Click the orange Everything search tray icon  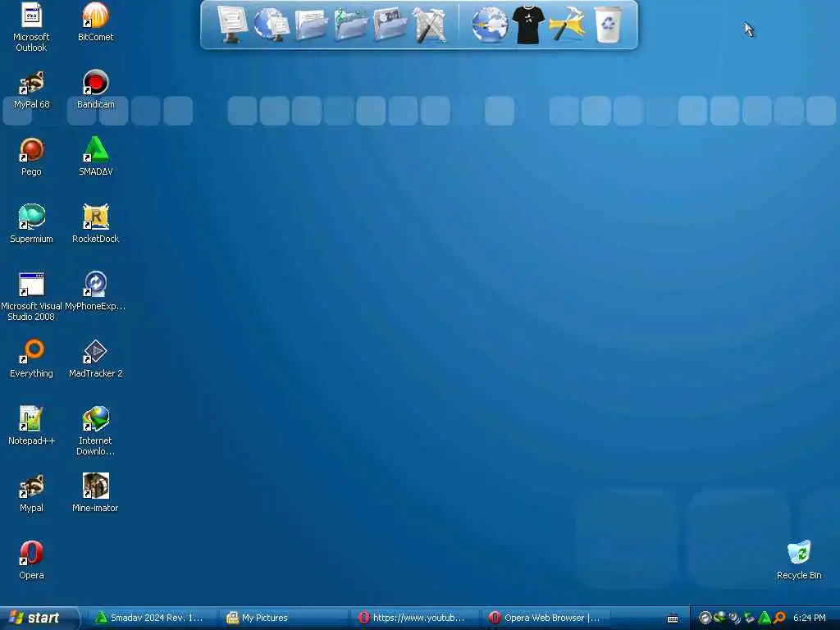point(780,619)
